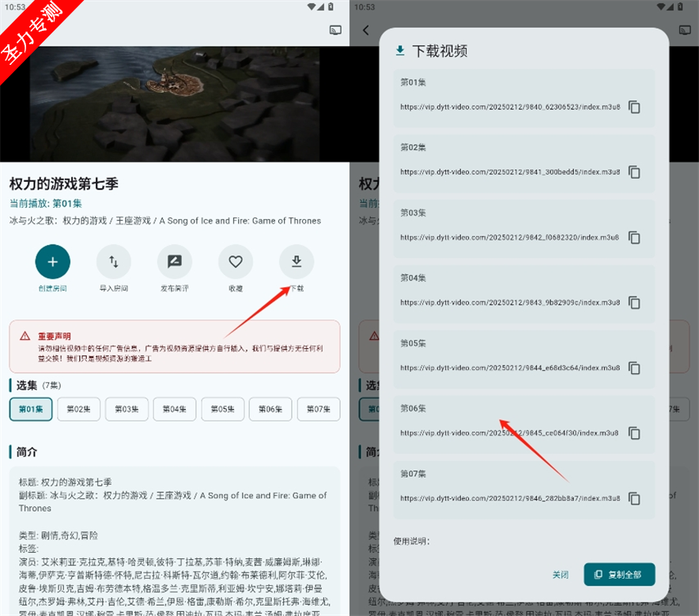Tap the dimmed cast icon behind the download dialog

(x=684, y=30)
